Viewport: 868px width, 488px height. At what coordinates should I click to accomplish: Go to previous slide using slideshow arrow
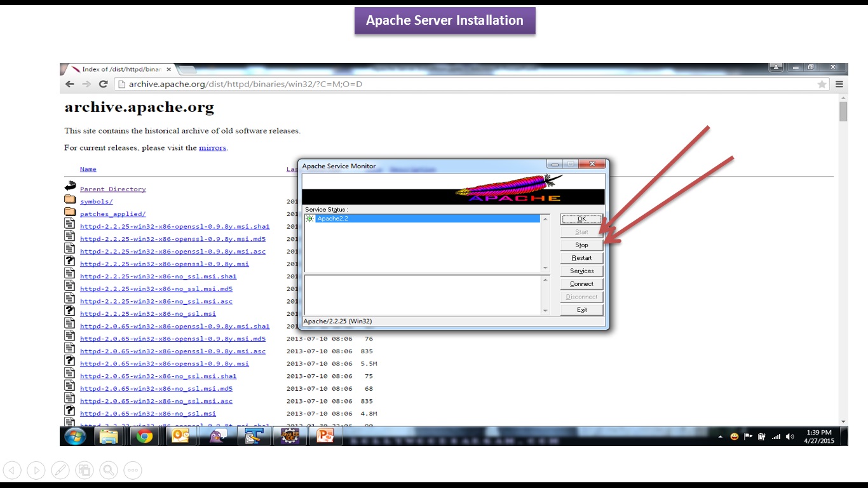[12, 470]
